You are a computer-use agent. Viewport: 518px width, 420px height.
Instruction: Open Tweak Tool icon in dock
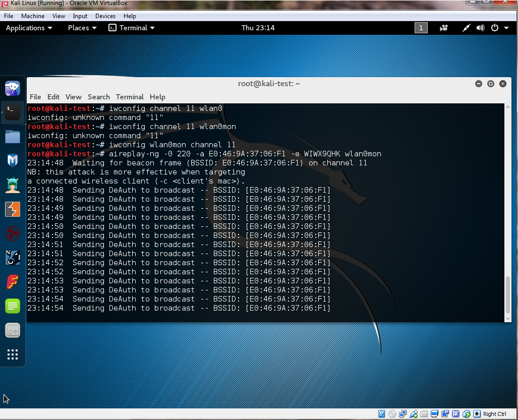pos(13,330)
